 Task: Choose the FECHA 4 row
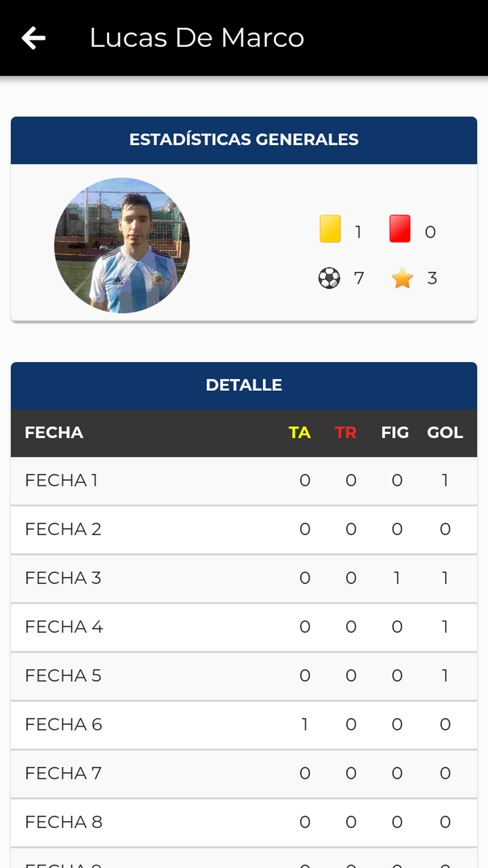click(244, 627)
